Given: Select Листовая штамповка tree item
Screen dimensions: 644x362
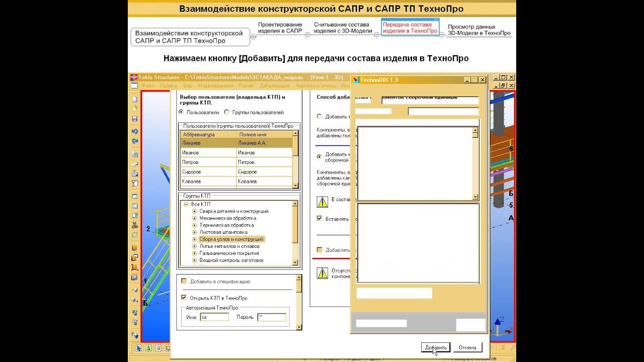Looking at the screenshot, I should point(223,232).
